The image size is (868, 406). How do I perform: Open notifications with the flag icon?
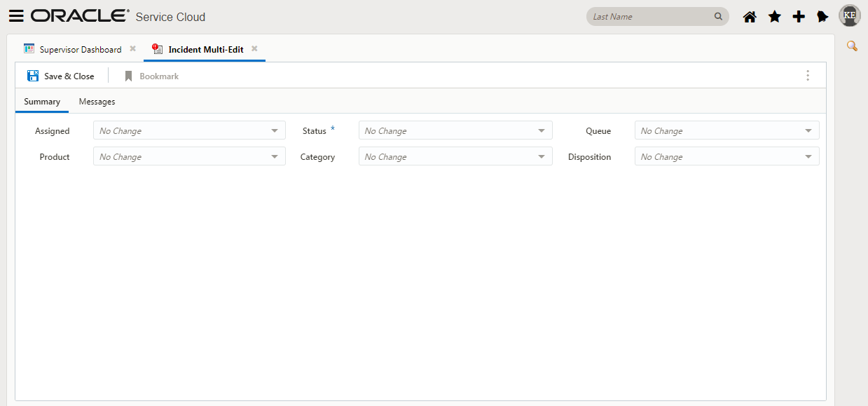[x=822, y=15]
